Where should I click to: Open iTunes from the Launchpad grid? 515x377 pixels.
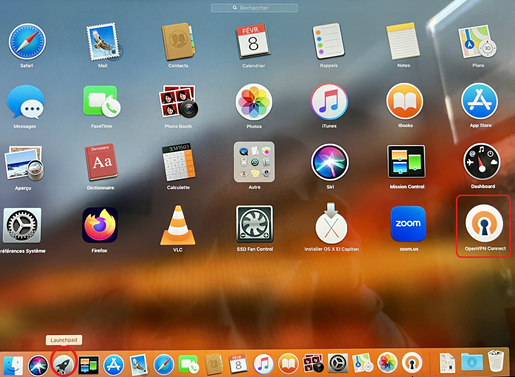329,101
